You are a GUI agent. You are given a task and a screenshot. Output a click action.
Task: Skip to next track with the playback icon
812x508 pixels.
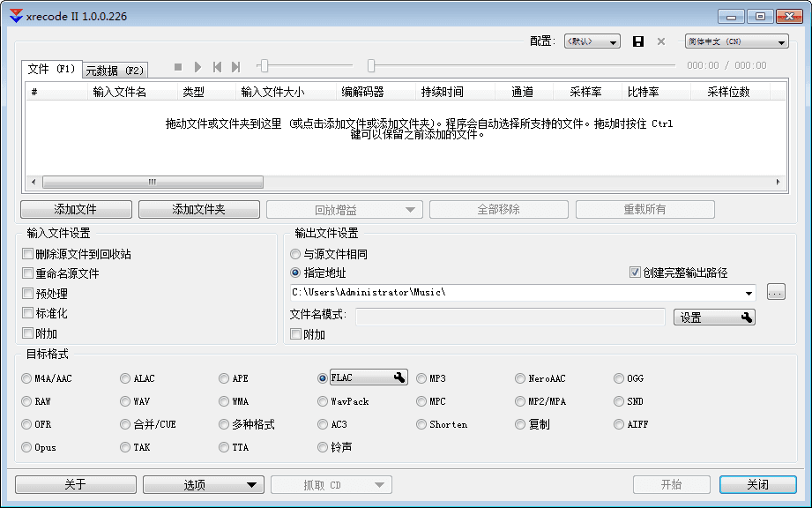[235, 65]
